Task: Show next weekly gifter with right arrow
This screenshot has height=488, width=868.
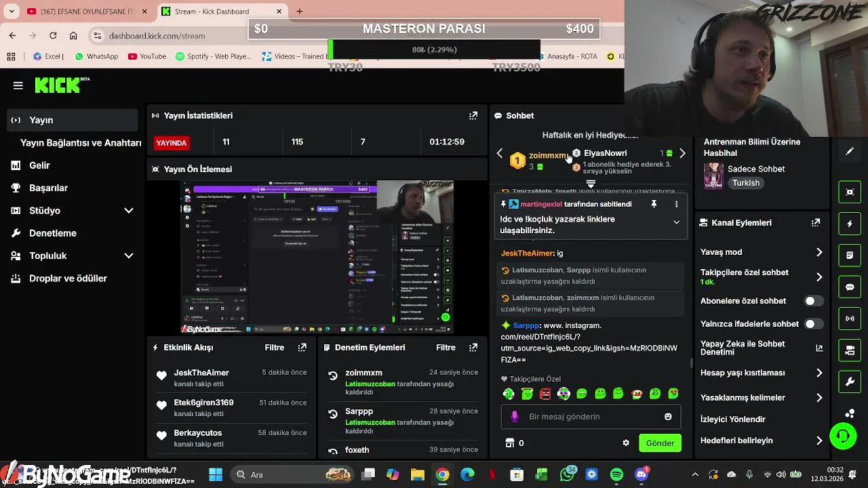Action: click(682, 153)
